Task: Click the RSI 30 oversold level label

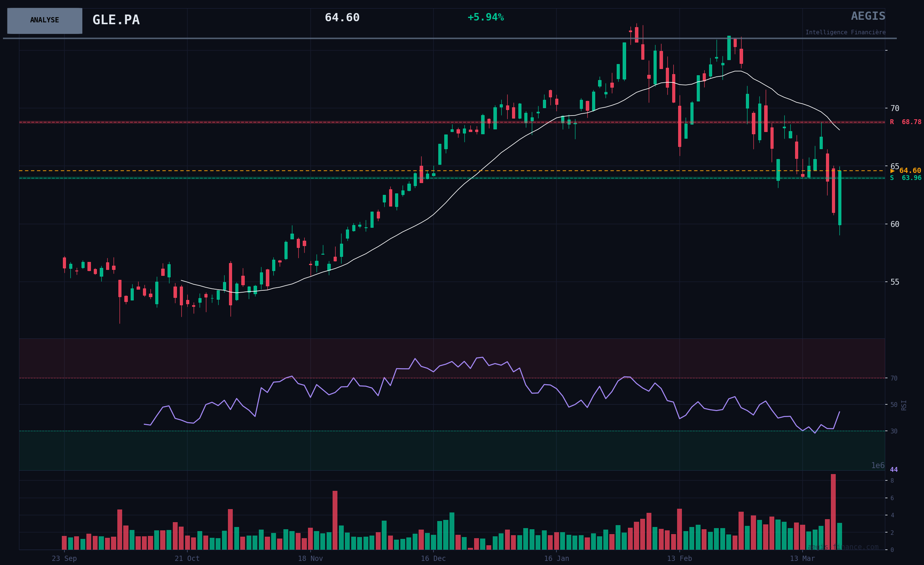Action: (893, 431)
